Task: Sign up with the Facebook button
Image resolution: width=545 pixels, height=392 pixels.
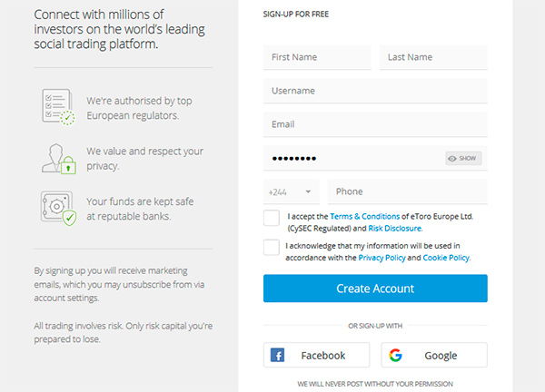Action: coord(316,355)
